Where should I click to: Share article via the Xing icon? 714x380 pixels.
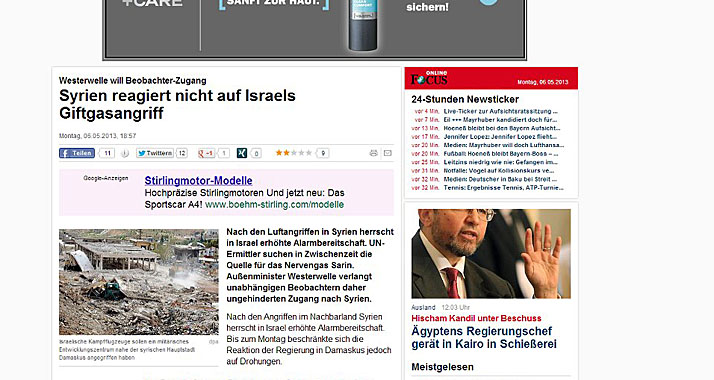tap(242, 153)
